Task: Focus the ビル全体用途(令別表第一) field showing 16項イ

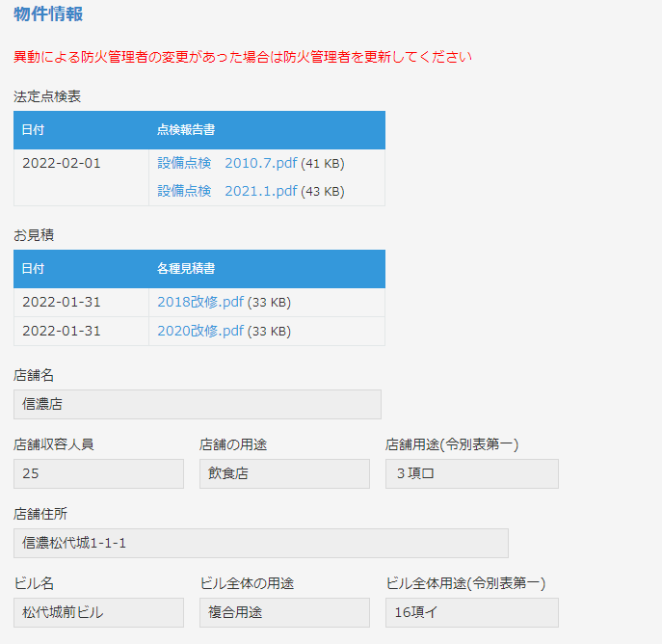Action: pyautogui.click(x=471, y=612)
